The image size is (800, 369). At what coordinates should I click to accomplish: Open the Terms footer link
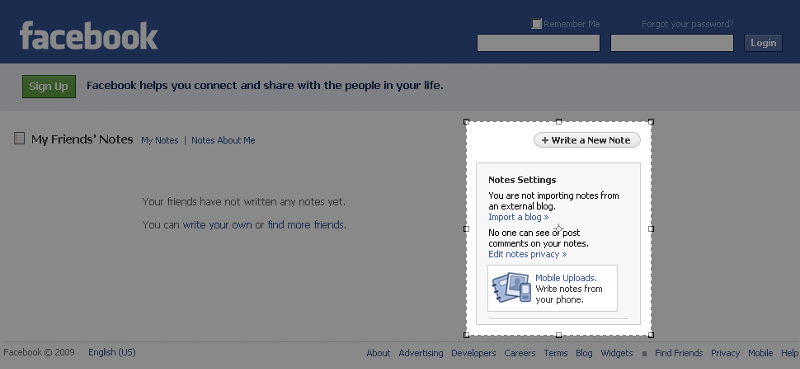tap(556, 353)
